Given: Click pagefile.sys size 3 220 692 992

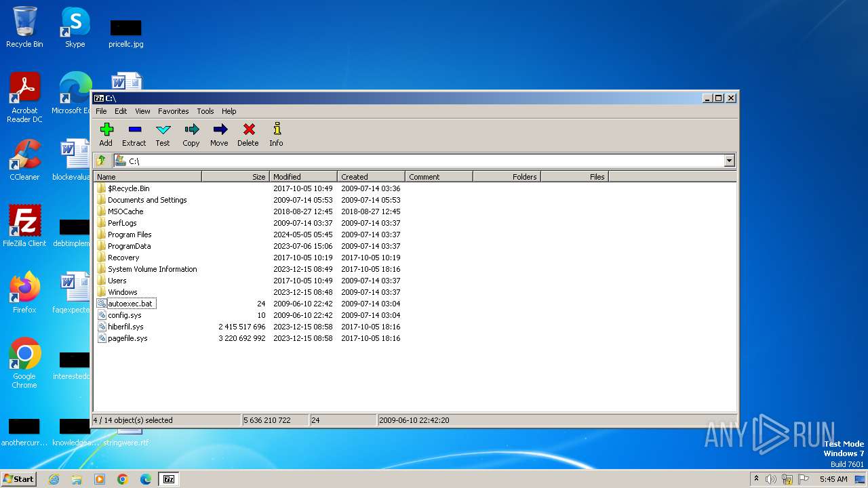Looking at the screenshot, I should click(x=242, y=338).
